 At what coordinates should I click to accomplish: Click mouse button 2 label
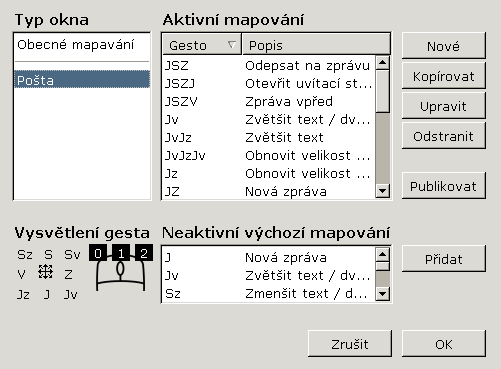pyautogui.click(x=144, y=253)
